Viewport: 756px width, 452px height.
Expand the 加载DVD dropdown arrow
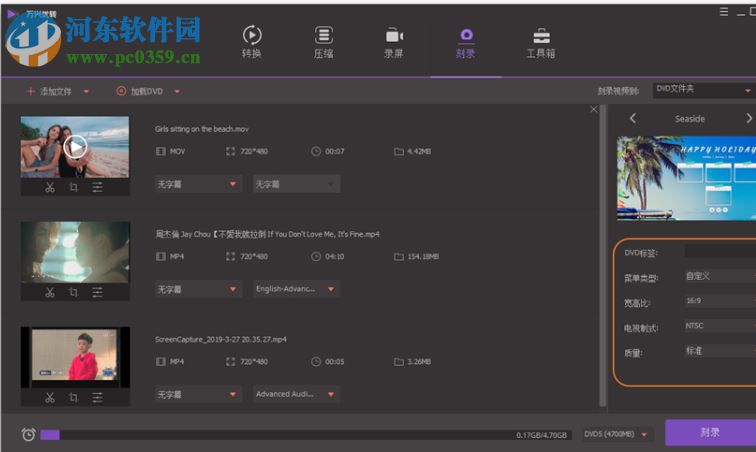coord(177,91)
